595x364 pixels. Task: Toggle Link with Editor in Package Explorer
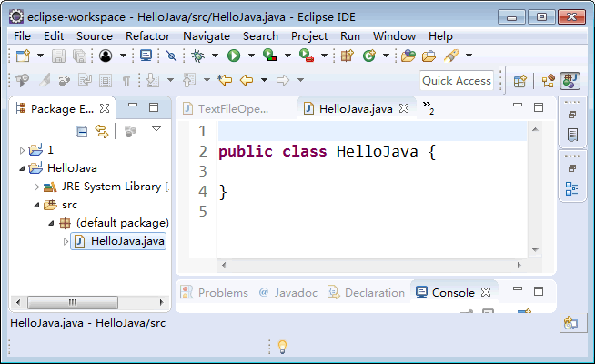point(103,131)
